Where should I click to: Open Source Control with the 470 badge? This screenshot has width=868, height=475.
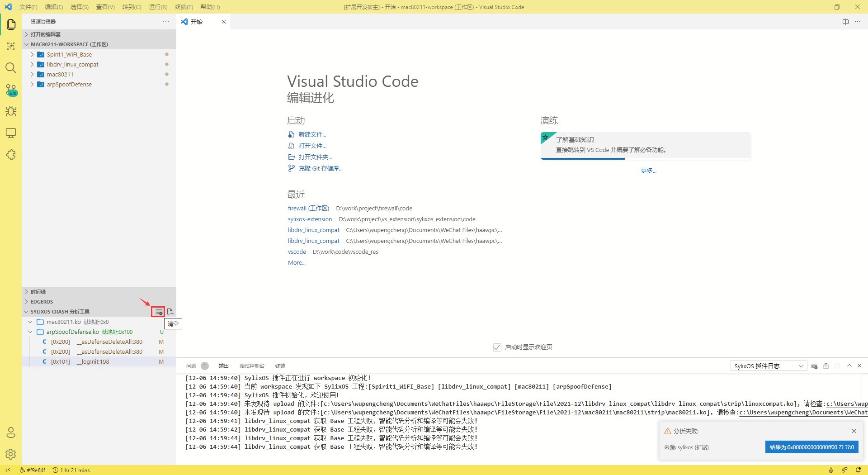[x=11, y=90]
